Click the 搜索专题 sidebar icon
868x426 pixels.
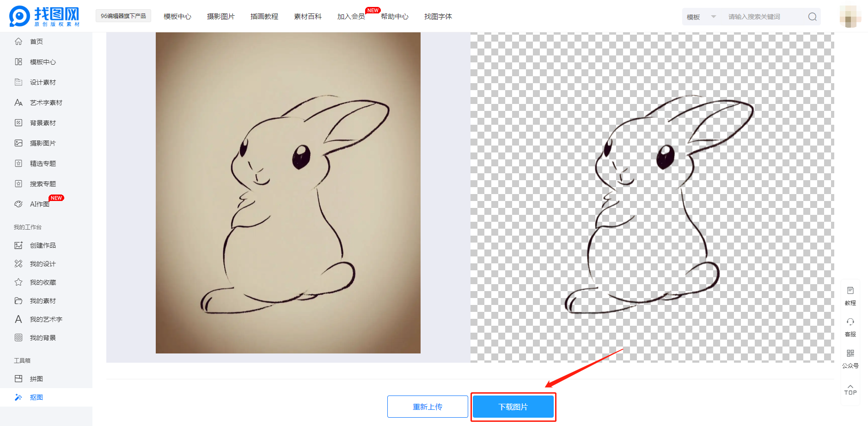(18, 184)
